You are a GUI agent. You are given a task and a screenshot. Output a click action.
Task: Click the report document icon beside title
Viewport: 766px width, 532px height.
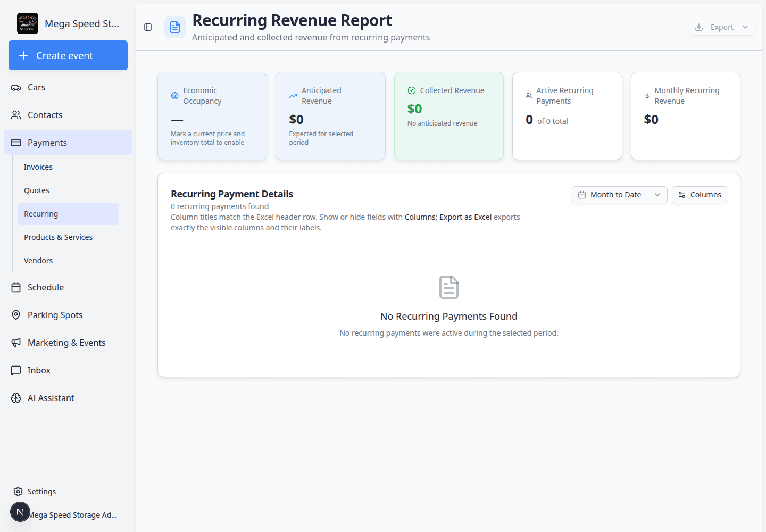175,27
